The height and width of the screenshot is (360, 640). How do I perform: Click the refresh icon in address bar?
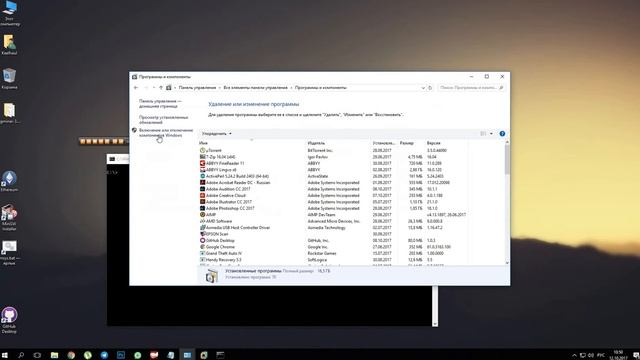[x=430, y=88]
